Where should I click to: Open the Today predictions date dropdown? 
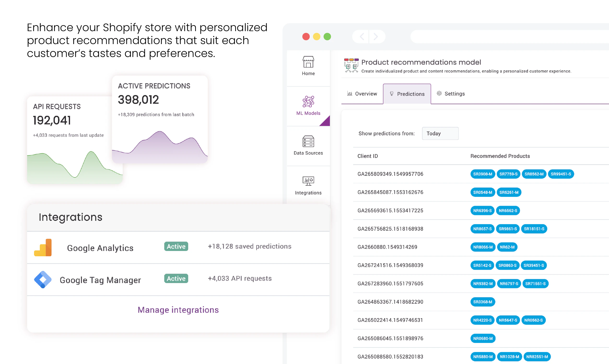click(x=440, y=133)
